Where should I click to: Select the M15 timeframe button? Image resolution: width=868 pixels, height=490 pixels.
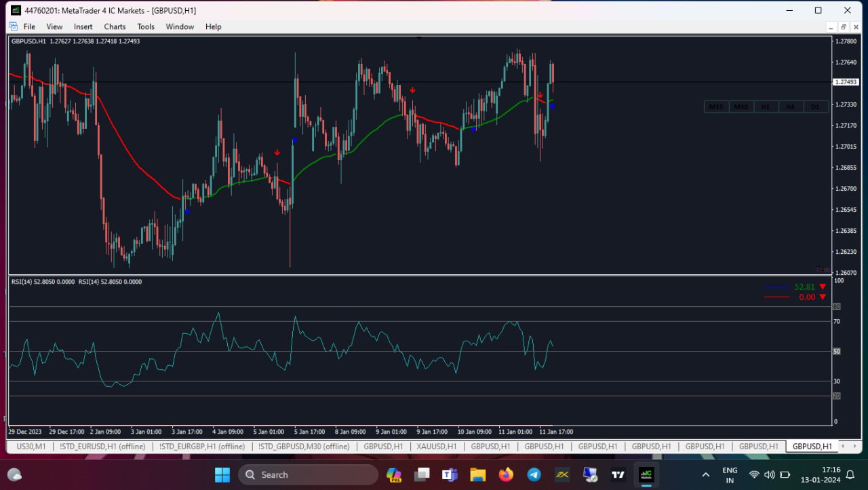[715, 107]
